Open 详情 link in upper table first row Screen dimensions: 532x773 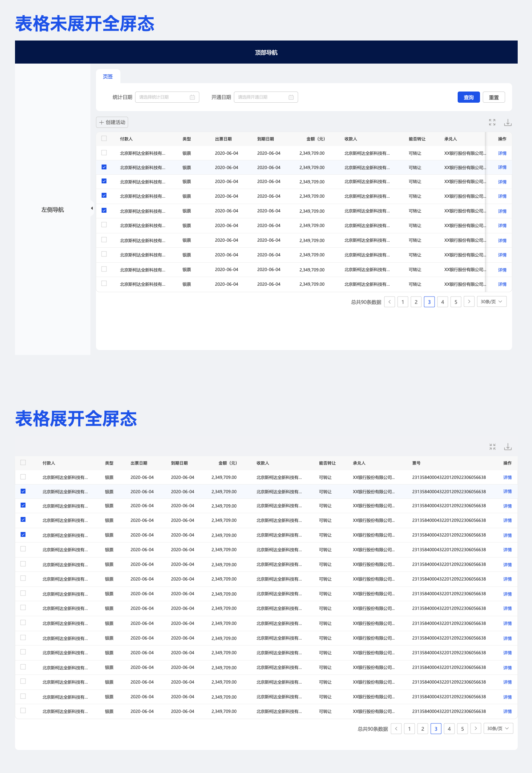click(502, 153)
